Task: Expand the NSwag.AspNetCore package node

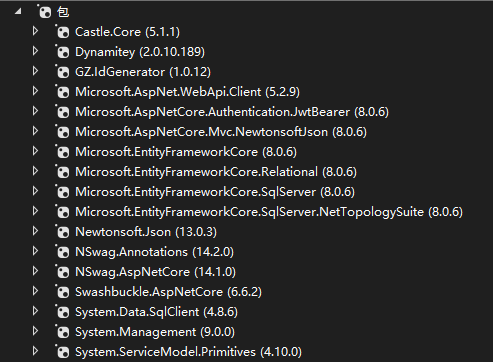Action: pos(35,271)
